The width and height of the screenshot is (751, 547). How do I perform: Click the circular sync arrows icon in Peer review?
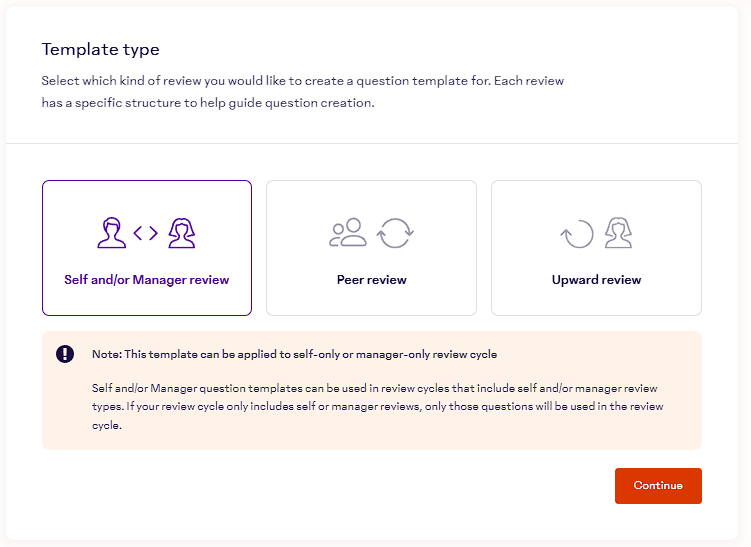[395, 233]
